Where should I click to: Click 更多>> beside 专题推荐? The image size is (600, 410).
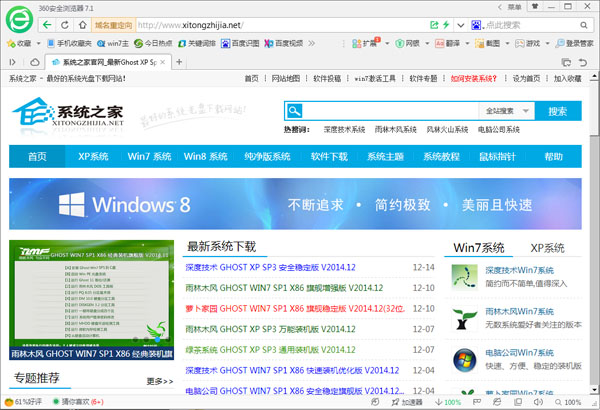click(x=160, y=381)
